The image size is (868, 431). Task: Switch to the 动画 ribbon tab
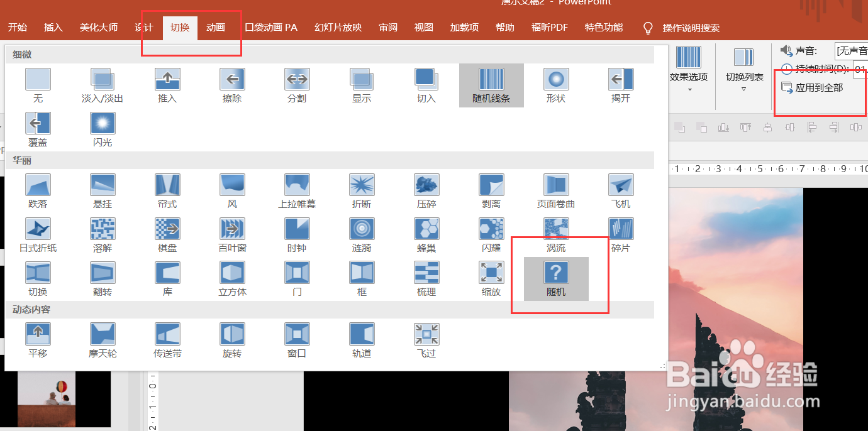pos(216,28)
